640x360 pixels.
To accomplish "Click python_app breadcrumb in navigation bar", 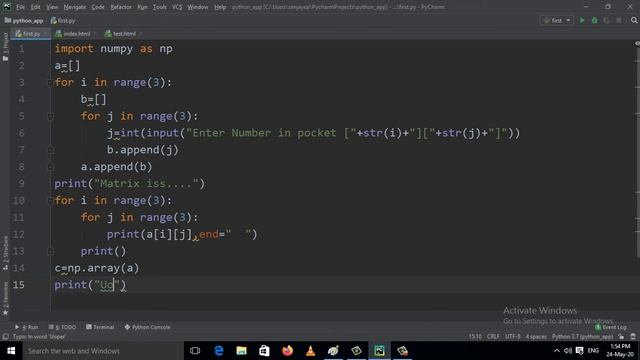I will click(24, 20).
